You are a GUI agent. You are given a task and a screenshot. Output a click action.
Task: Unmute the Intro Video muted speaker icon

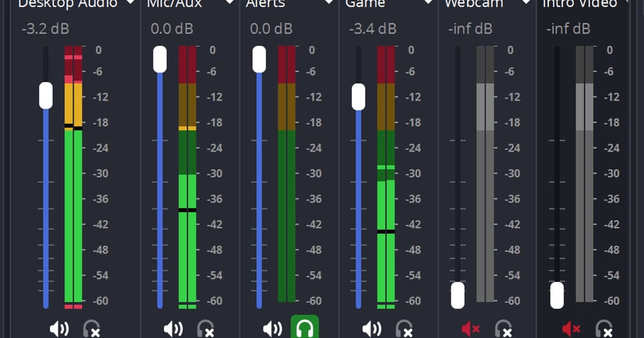(572, 329)
